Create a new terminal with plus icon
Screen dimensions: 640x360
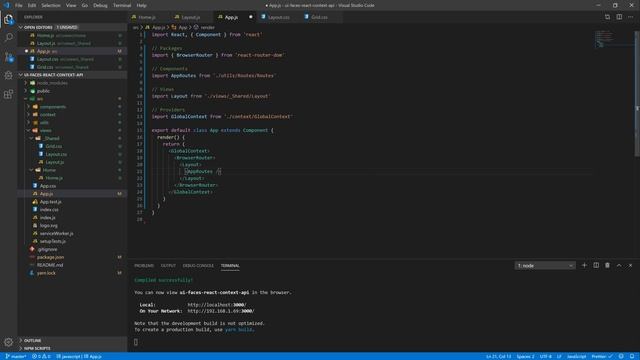click(x=584, y=265)
